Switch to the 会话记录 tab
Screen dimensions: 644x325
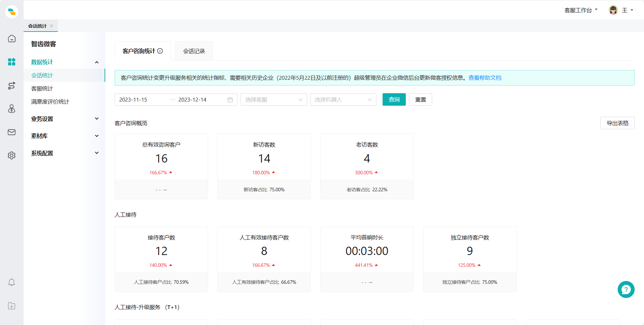pyautogui.click(x=194, y=51)
